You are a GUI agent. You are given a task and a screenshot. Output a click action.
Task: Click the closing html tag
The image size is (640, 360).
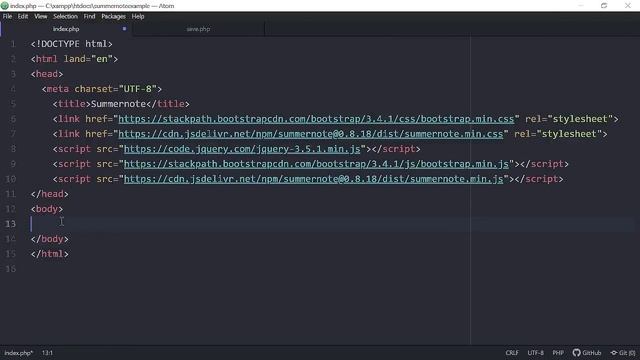tap(49, 254)
